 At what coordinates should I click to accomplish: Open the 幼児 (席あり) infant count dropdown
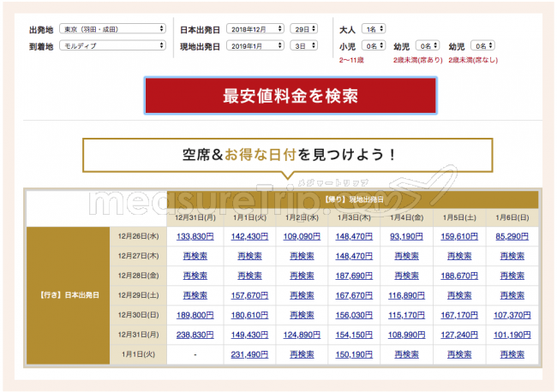coord(428,45)
